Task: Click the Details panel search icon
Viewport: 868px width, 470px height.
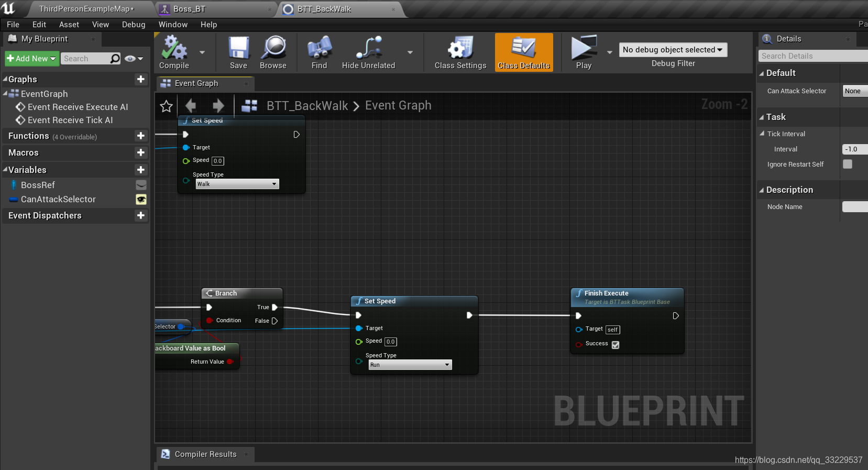Action: [767, 39]
